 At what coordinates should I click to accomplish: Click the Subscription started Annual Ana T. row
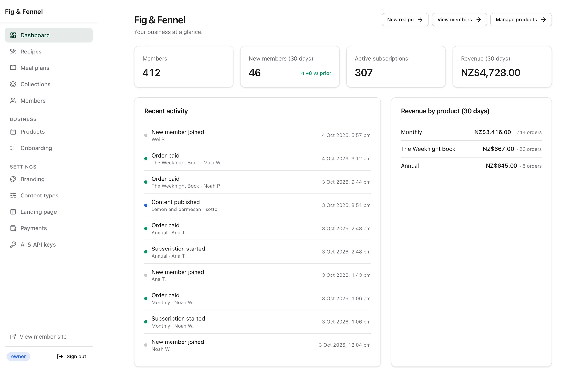(x=257, y=252)
